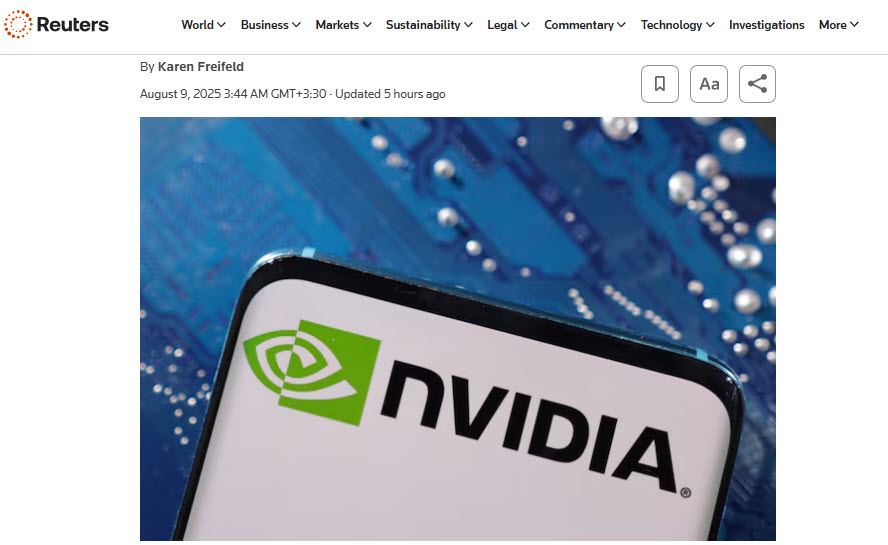Click the chevron next to Technology
The height and width of the screenshot is (545, 888).
pos(710,25)
